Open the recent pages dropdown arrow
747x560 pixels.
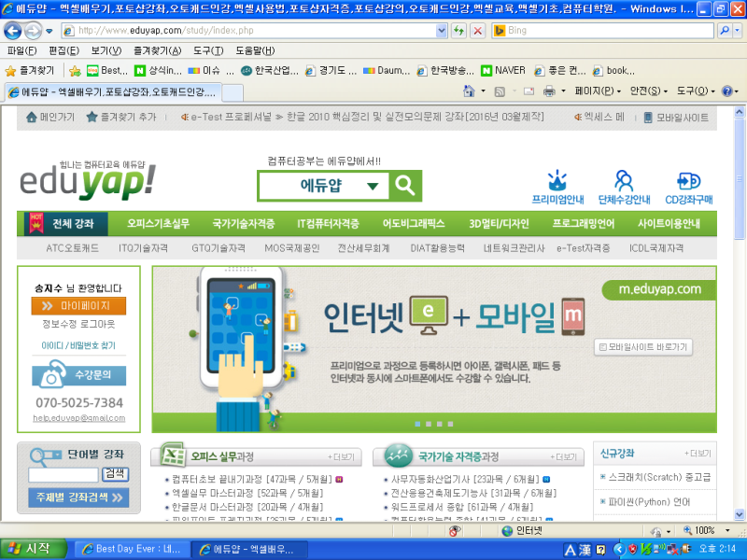click(x=49, y=32)
